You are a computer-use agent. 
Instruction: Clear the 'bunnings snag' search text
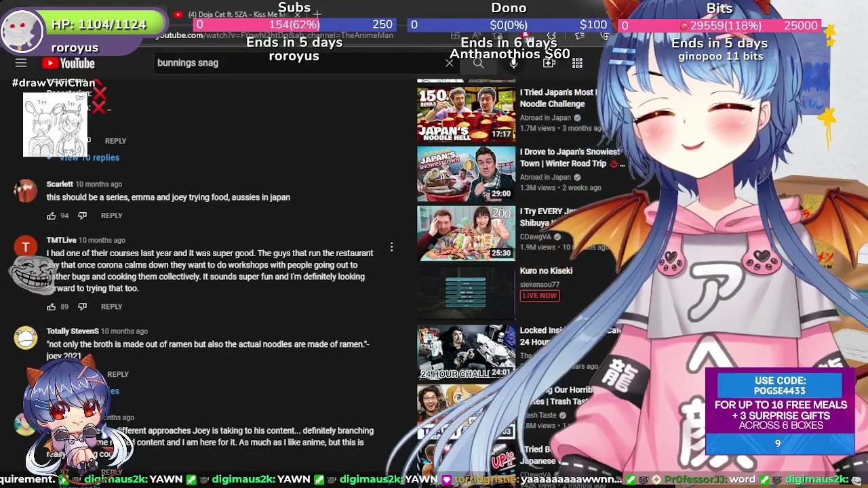449,62
